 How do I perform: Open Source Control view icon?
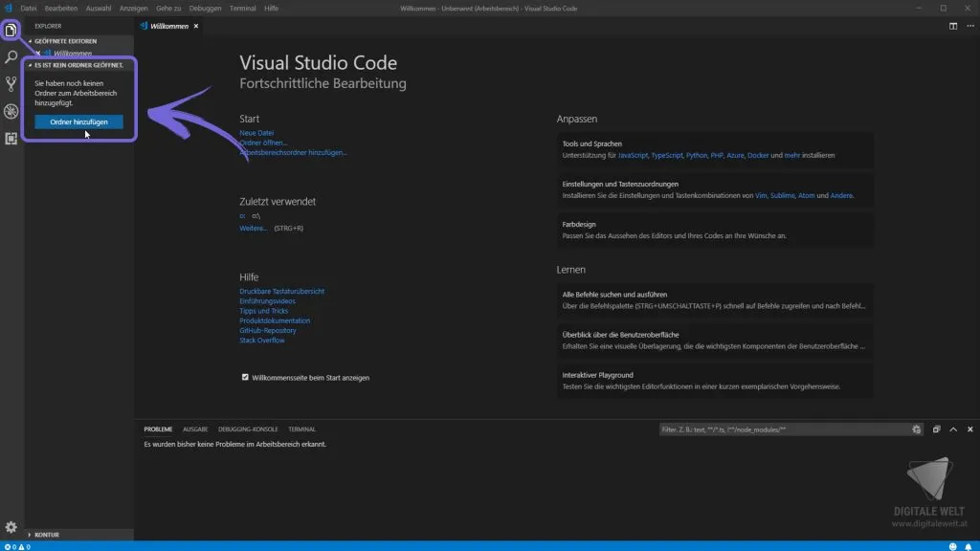click(11, 84)
